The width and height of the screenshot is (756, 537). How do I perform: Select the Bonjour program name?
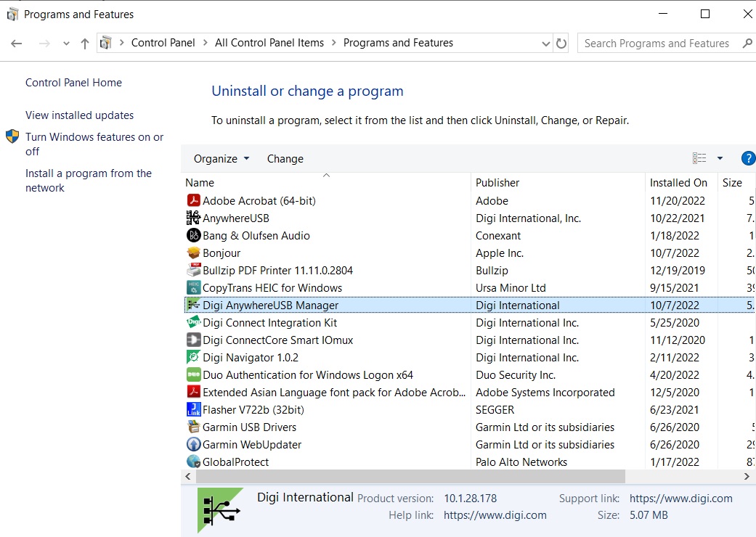pos(221,253)
